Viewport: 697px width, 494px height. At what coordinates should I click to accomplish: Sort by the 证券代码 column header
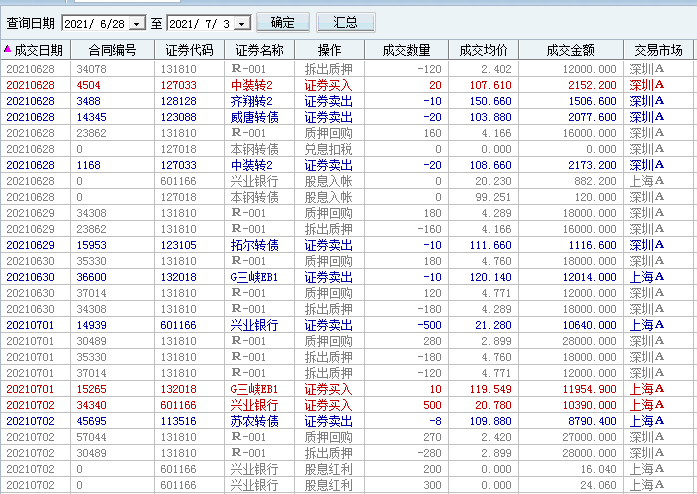pyautogui.click(x=189, y=50)
